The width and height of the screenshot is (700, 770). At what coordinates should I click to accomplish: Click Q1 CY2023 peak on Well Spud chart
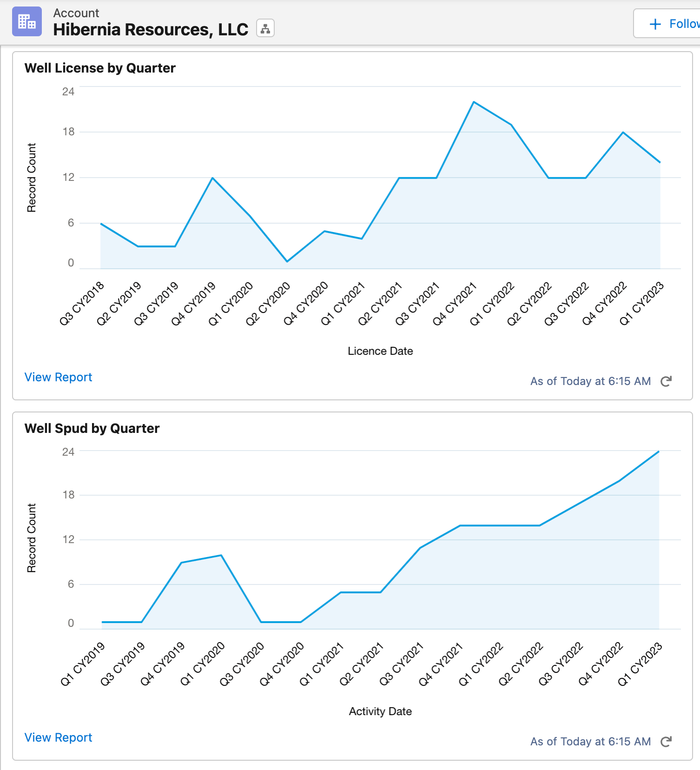659,451
